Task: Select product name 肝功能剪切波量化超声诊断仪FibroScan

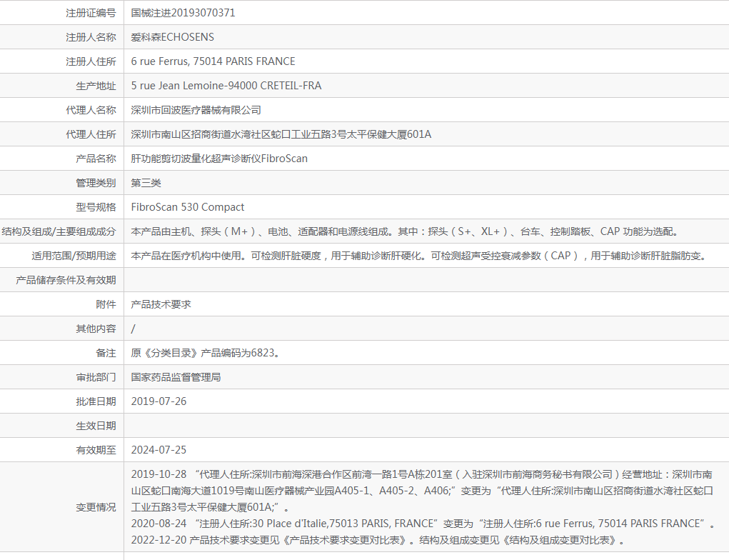Action: 219,158
